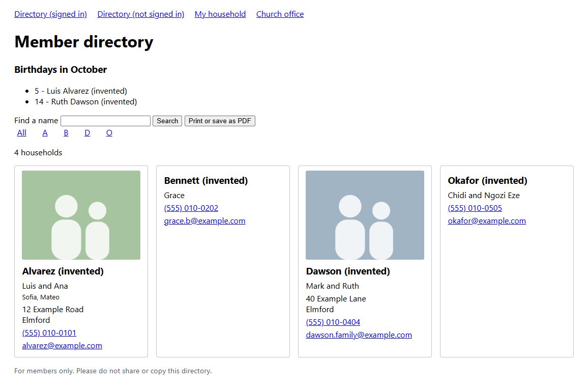This screenshot has height=387, width=588.
Task: Call Alvarez at (555) 010-0101
Action: click(49, 333)
